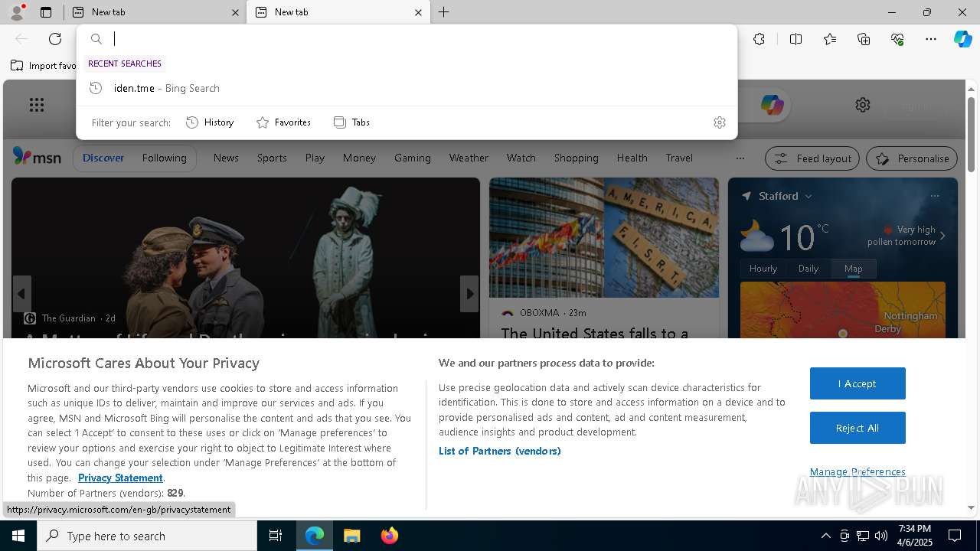This screenshot has width=980, height=551.
Task: Switch weather card to Hourly tab
Action: [763, 269]
